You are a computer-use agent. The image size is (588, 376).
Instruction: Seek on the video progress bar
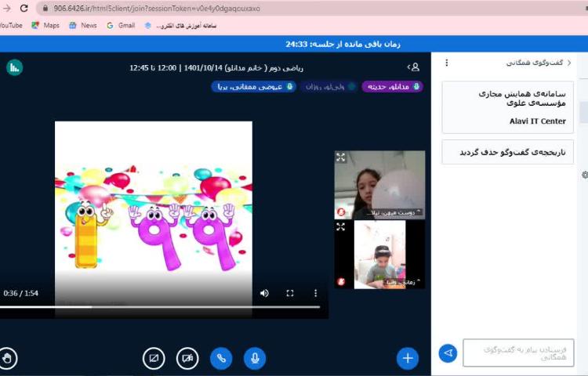click(160, 307)
